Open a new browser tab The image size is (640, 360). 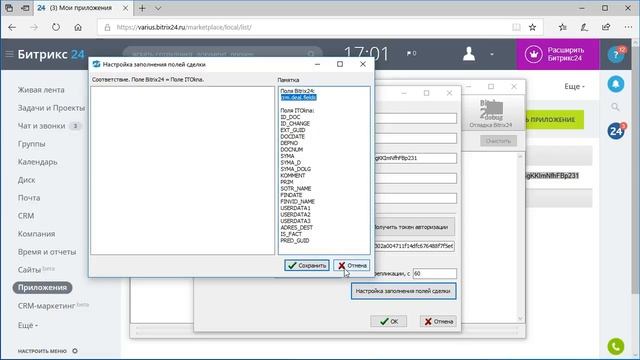tap(142, 8)
